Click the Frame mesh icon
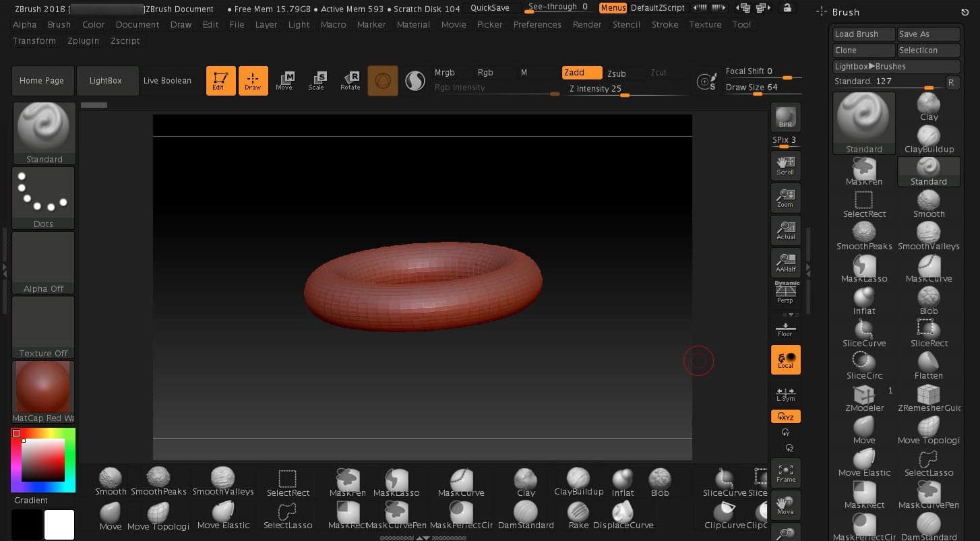This screenshot has width=980, height=541. point(785,473)
